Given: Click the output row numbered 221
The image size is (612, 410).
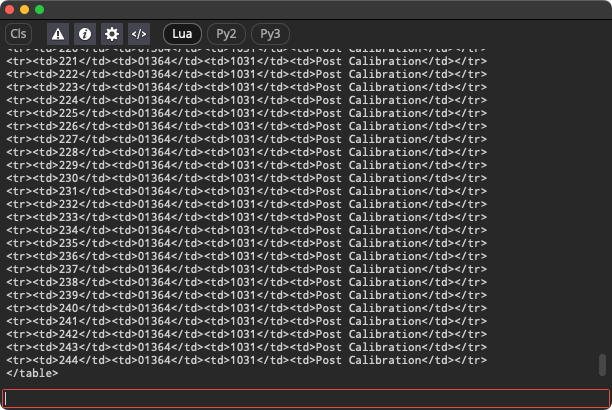Looking at the screenshot, I should 247,61.
